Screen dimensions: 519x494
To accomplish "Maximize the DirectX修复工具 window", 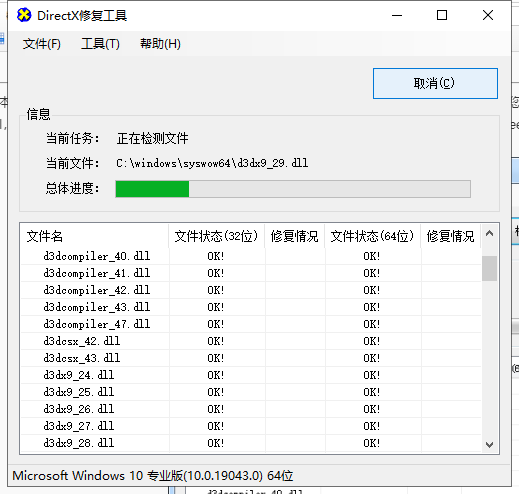I will pos(442,15).
